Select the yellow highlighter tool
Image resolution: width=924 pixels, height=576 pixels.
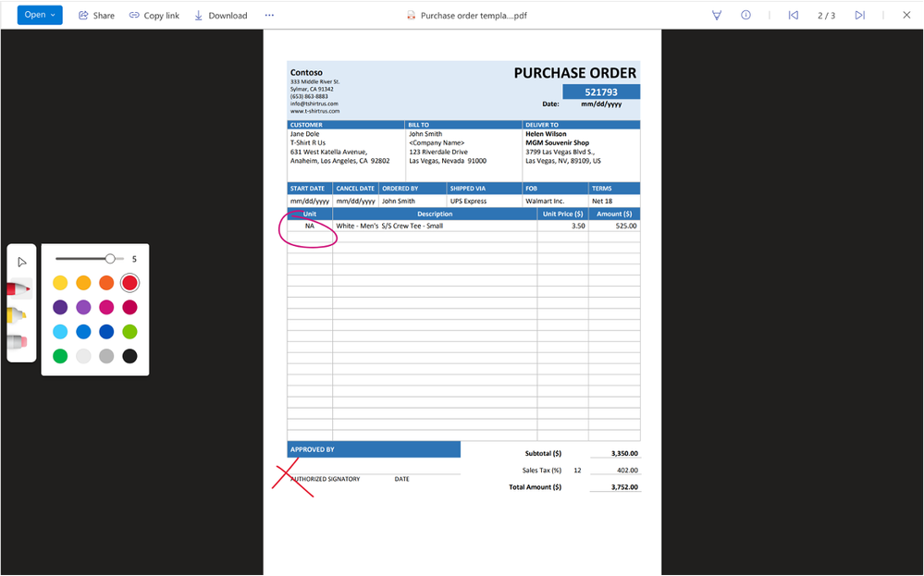pos(17,315)
